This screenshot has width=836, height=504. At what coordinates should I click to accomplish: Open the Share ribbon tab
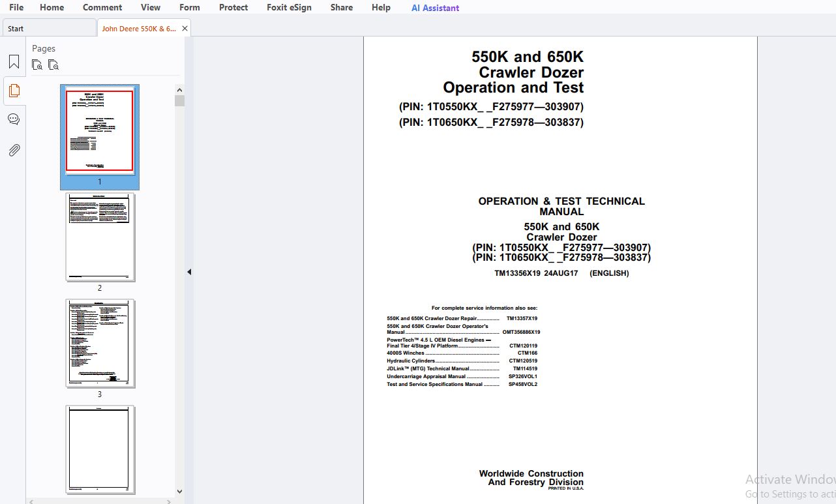click(x=342, y=7)
